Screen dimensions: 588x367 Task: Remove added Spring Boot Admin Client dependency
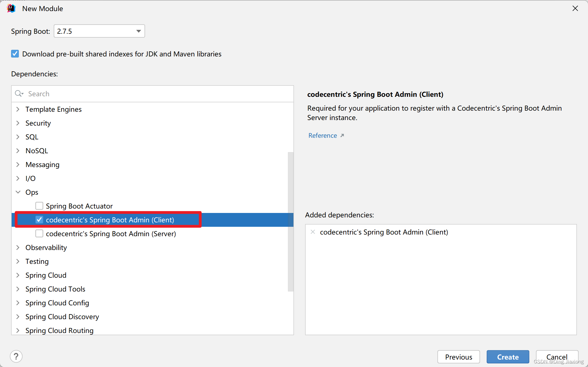[x=313, y=232]
